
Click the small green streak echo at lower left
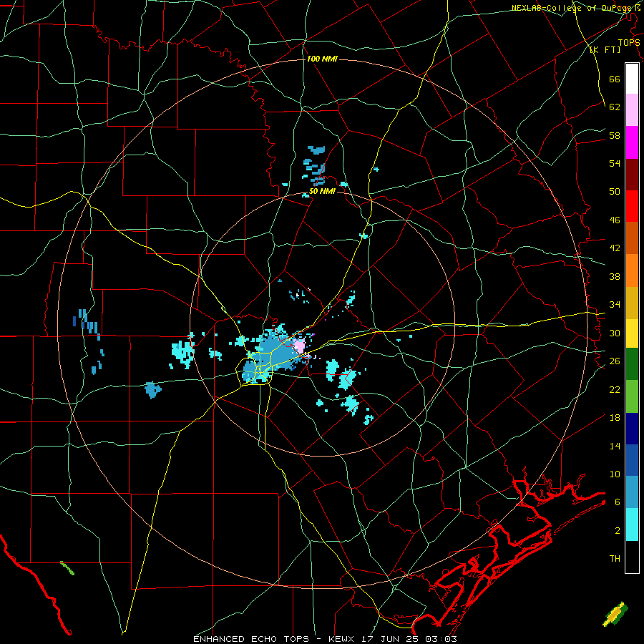(x=67, y=568)
